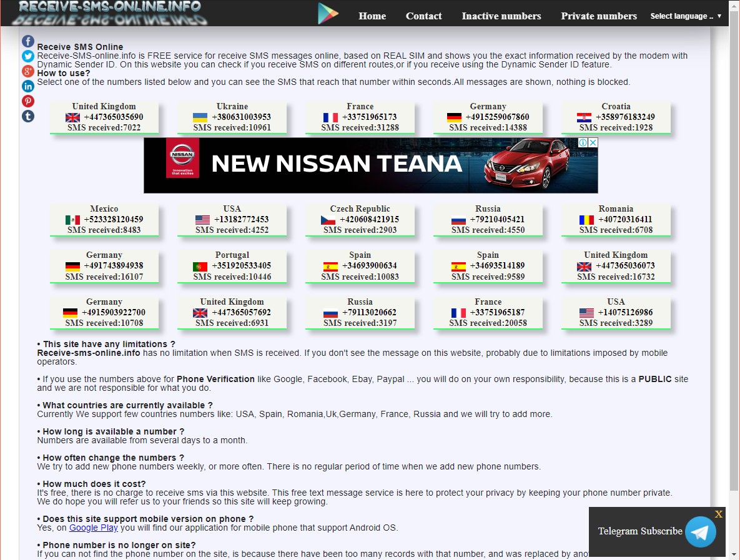Open the Contact page

point(423,16)
